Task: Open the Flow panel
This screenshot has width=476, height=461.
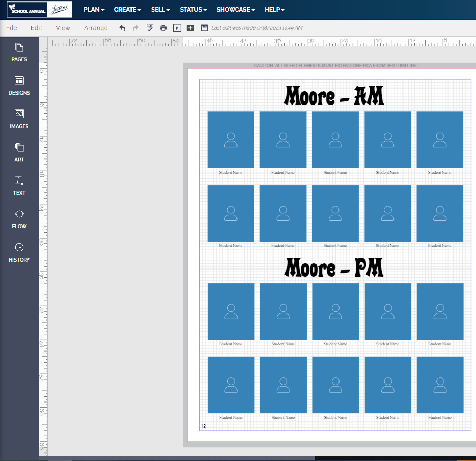Action: tap(19, 219)
